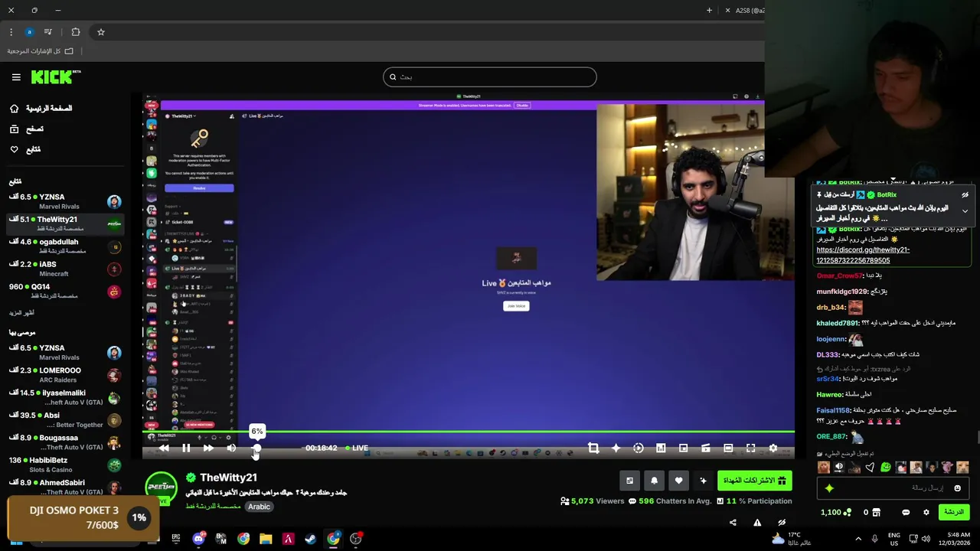Send message with the green chat button
Viewport: 980px width, 551px height.
954,512
